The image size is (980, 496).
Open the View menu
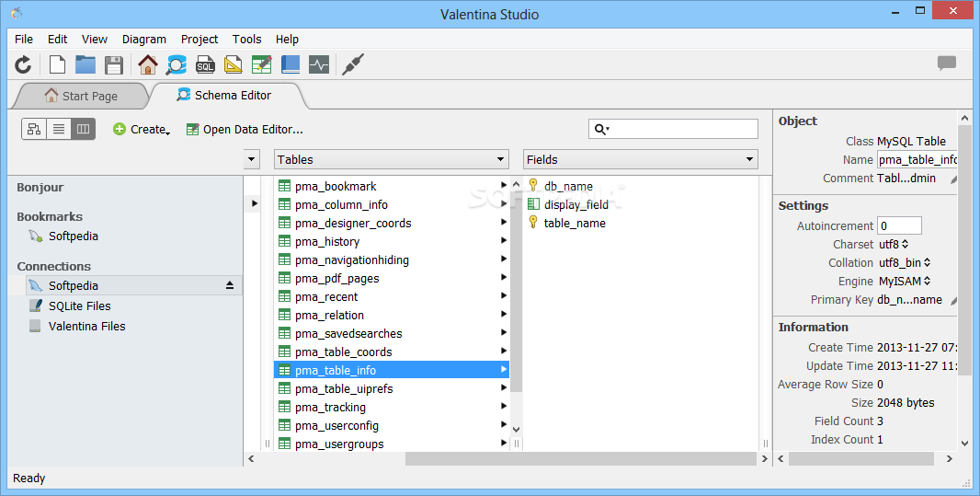pos(95,39)
